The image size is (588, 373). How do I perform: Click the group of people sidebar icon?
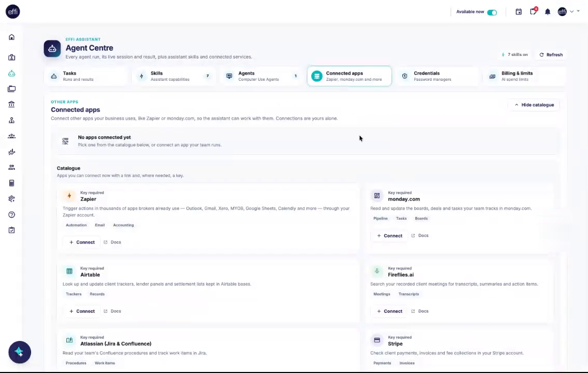pos(11,136)
